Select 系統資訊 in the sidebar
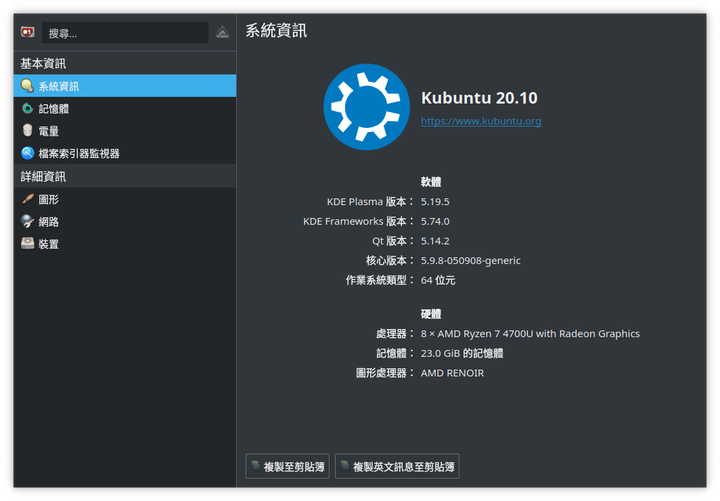The height and width of the screenshot is (501, 720). click(125, 86)
